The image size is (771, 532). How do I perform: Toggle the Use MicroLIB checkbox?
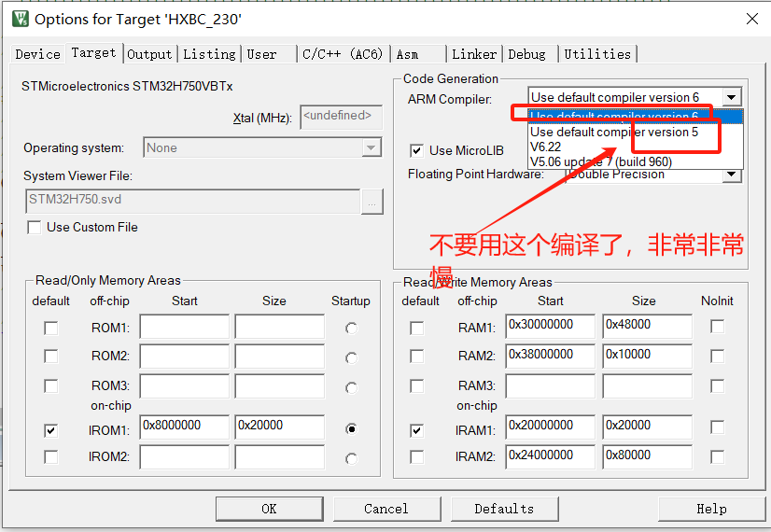pos(416,150)
